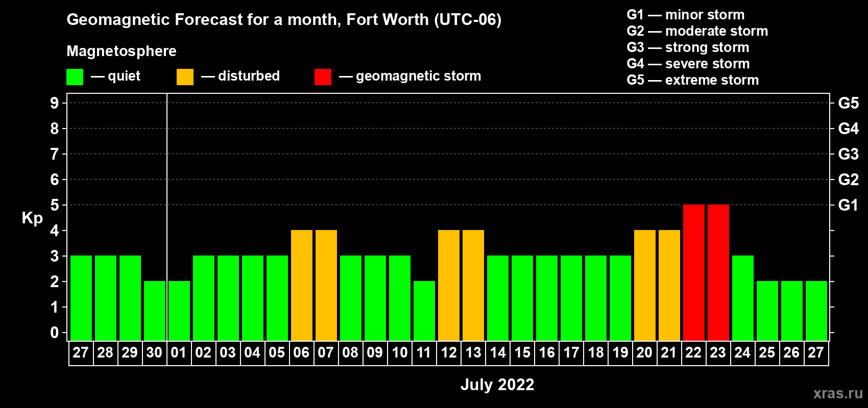This screenshot has height=408, width=868.
Task: Click the 'G5 — extreme storm' legend text
Action: pyautogui.click(x=693, y=80)
